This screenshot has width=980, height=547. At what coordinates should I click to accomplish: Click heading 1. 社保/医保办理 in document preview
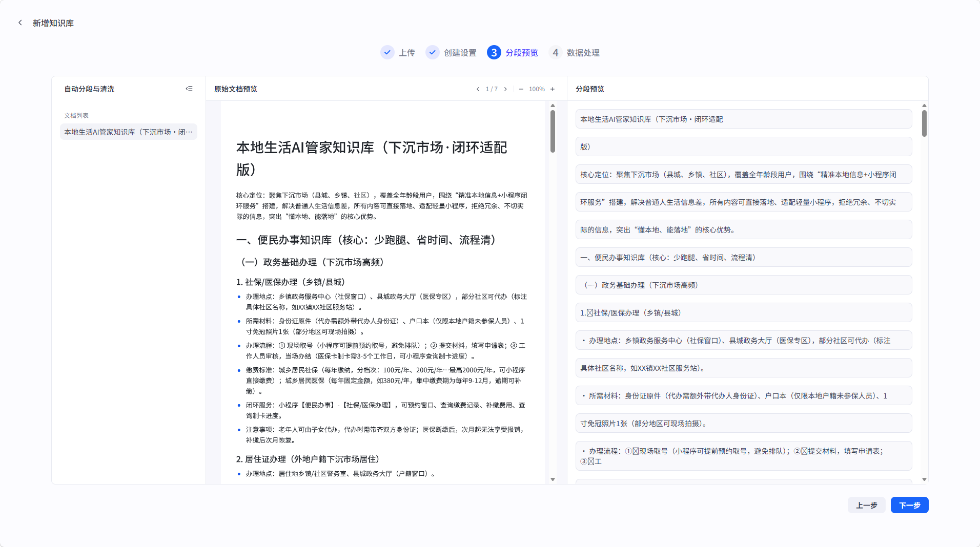tap(292, 282)
